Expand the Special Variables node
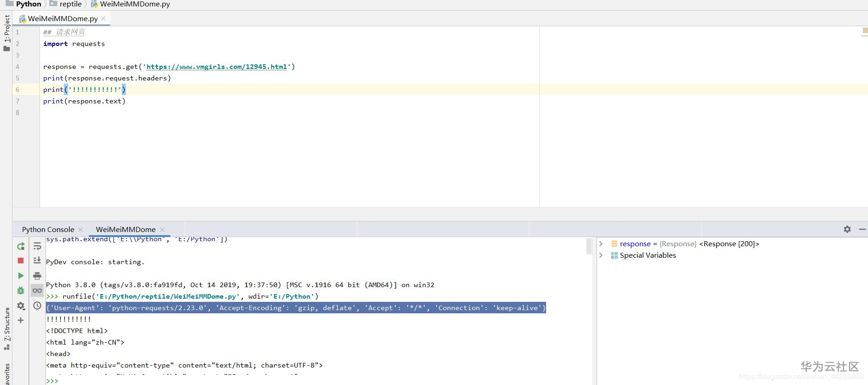Screen dimensions: 868x385 click(x=601, y=255)
